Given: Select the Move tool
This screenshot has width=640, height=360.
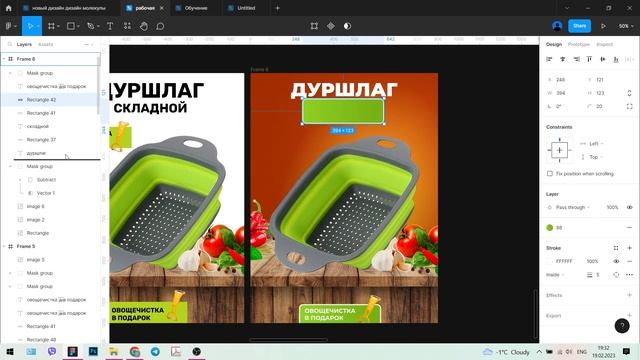Looking at the screenshot, I should coord(30,26).
